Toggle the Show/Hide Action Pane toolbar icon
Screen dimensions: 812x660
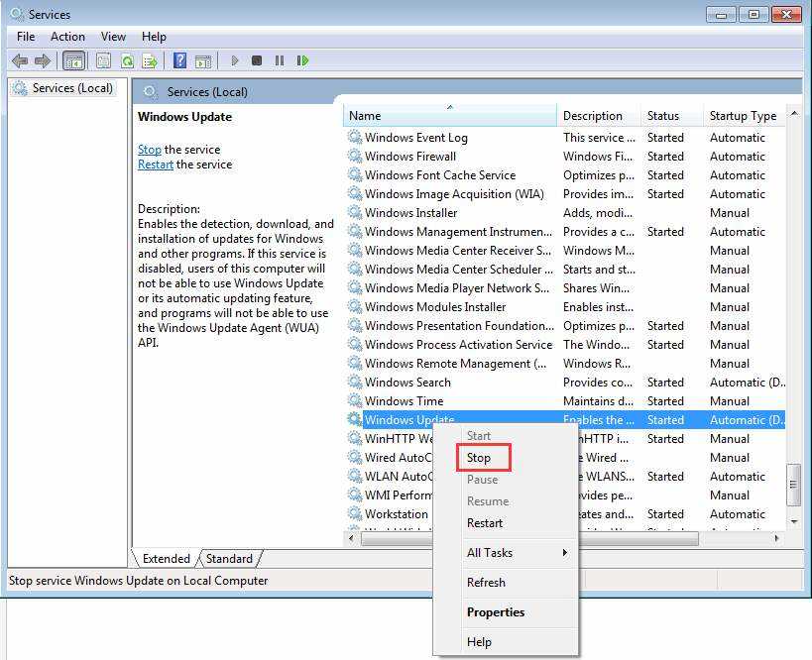pos(203,61)
